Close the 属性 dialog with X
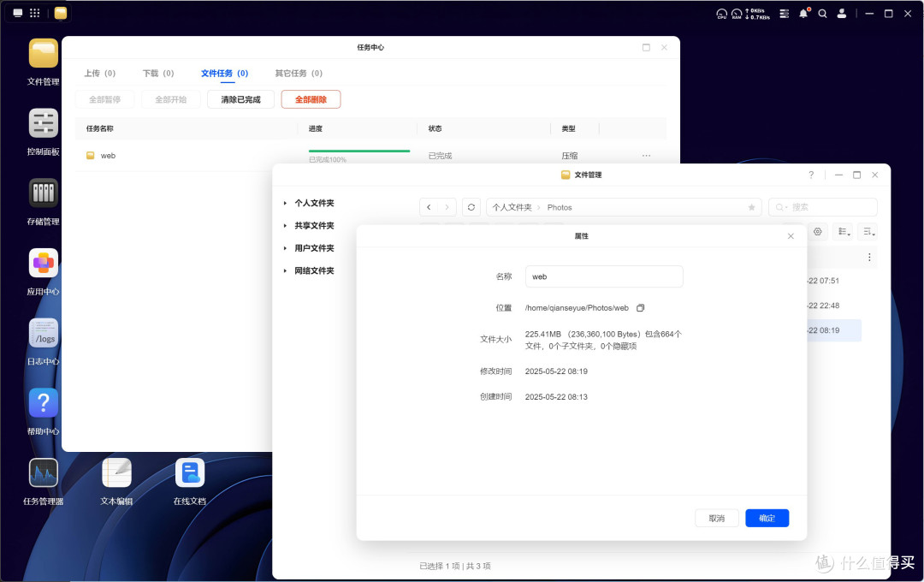 click(x=791, y=236)
